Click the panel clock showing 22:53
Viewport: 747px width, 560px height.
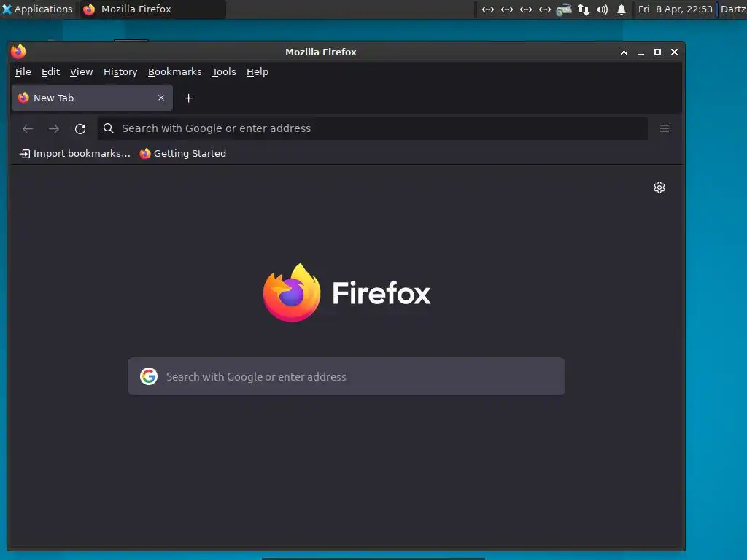click(x=675, y=9)
